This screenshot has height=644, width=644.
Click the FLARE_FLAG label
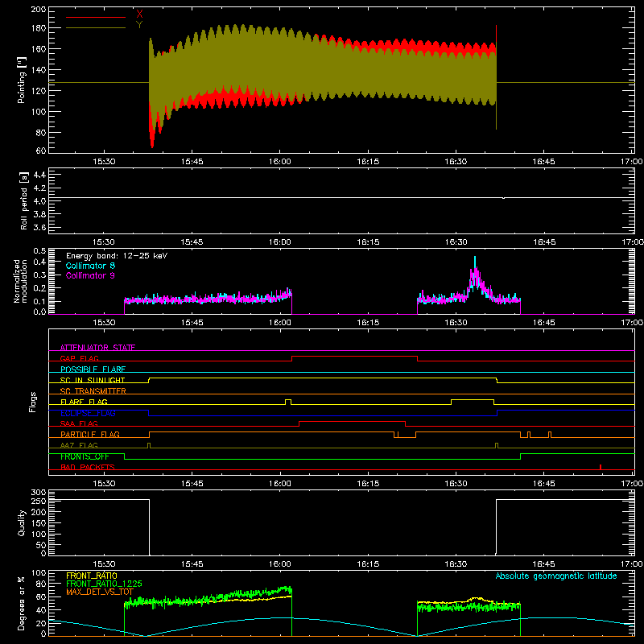point(84,402)
